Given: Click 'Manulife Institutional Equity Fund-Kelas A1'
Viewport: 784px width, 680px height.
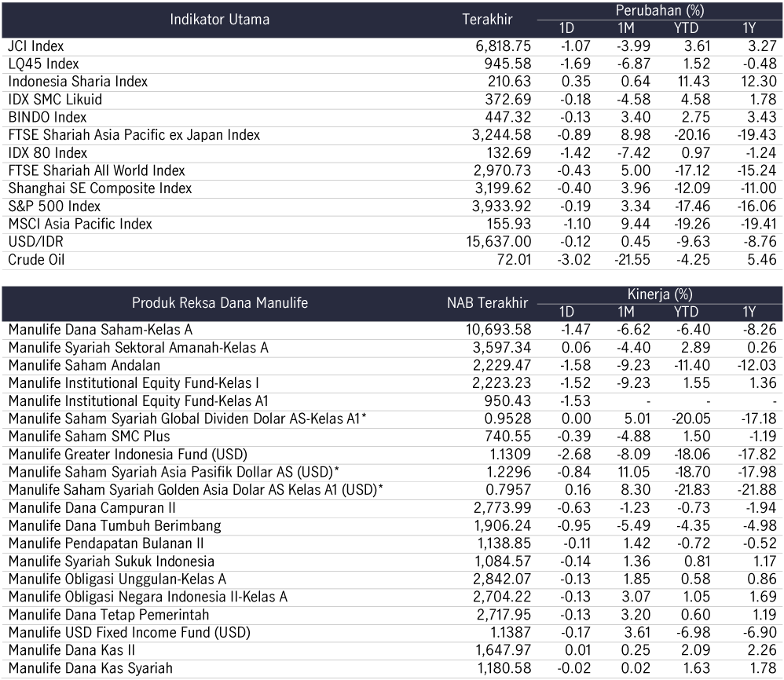Looking at the screenshot, I should [138, 401].
